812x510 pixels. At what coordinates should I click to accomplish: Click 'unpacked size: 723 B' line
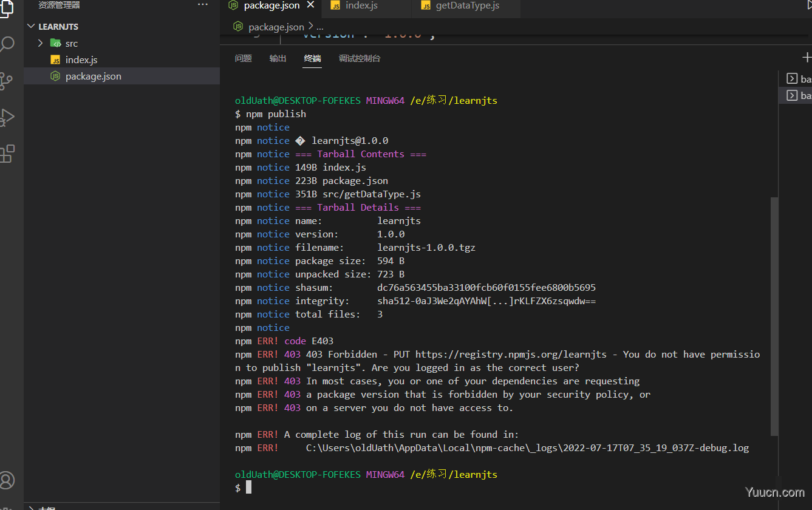(x=350, y=274)
